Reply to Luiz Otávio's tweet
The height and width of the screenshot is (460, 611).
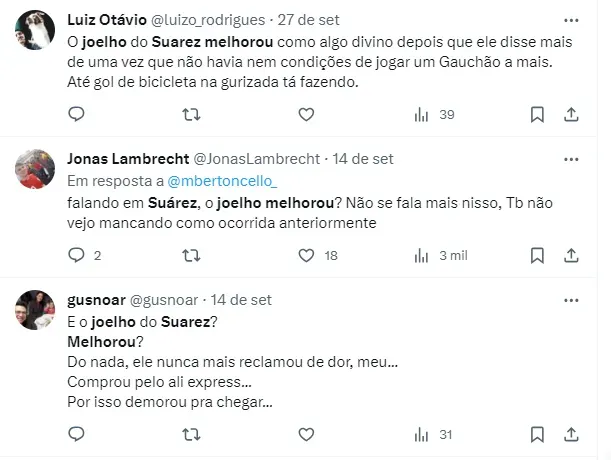(x=76, y=114)
